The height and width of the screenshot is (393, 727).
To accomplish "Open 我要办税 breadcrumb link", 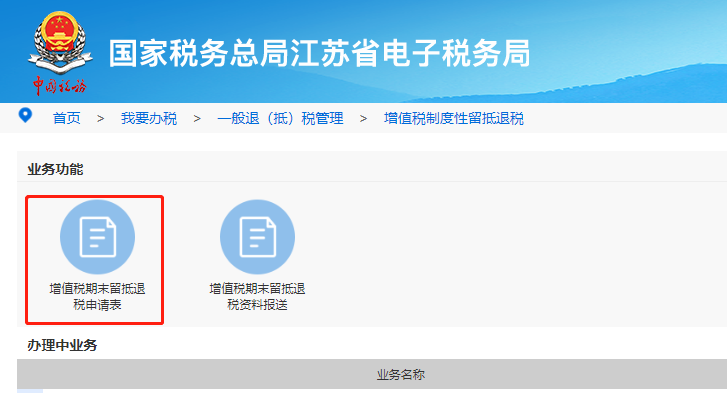I will pyautogui.click(x=149, y=118).
